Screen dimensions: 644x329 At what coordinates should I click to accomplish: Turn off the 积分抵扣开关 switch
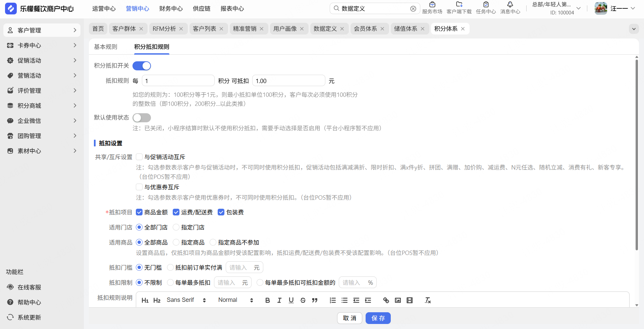[142, 66]
